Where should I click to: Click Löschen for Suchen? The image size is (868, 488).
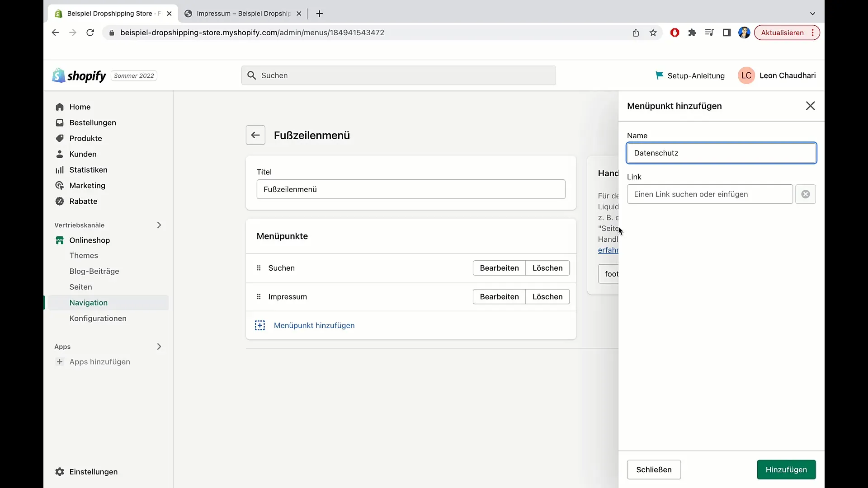point(547,268)
